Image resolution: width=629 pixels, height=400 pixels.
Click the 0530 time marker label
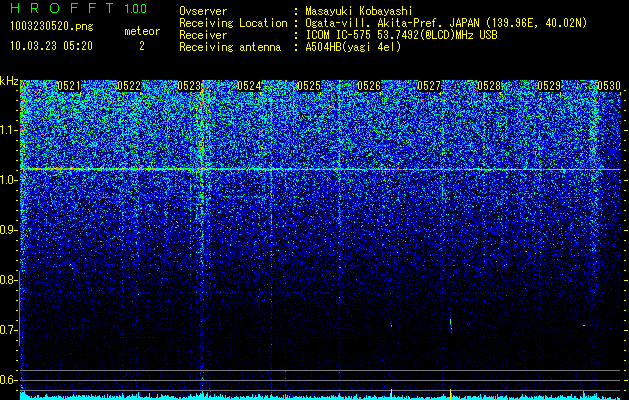pos(609,86)
